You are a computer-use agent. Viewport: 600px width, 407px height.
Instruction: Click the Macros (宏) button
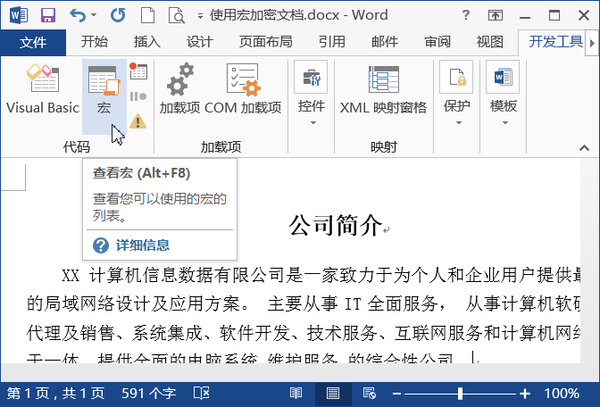pyautogui.click(x=103, y=89)
